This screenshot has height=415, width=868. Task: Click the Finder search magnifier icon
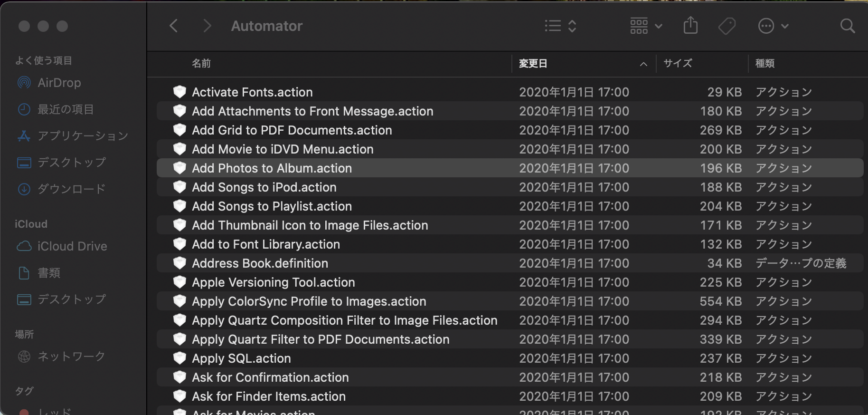click(847, 26)
